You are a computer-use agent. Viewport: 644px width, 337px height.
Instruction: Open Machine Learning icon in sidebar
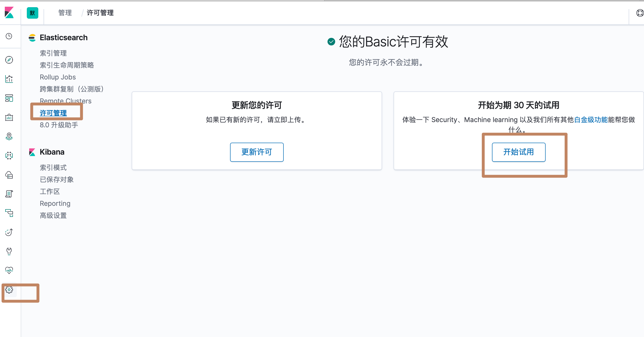click(9, 156)
